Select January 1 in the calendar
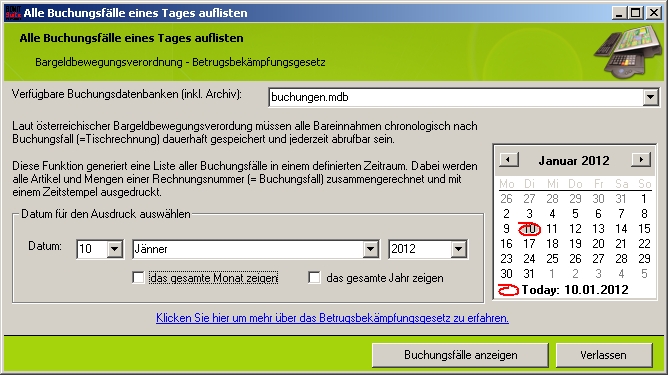The height and width of the screenshot is (375, 668). (644, 199)
